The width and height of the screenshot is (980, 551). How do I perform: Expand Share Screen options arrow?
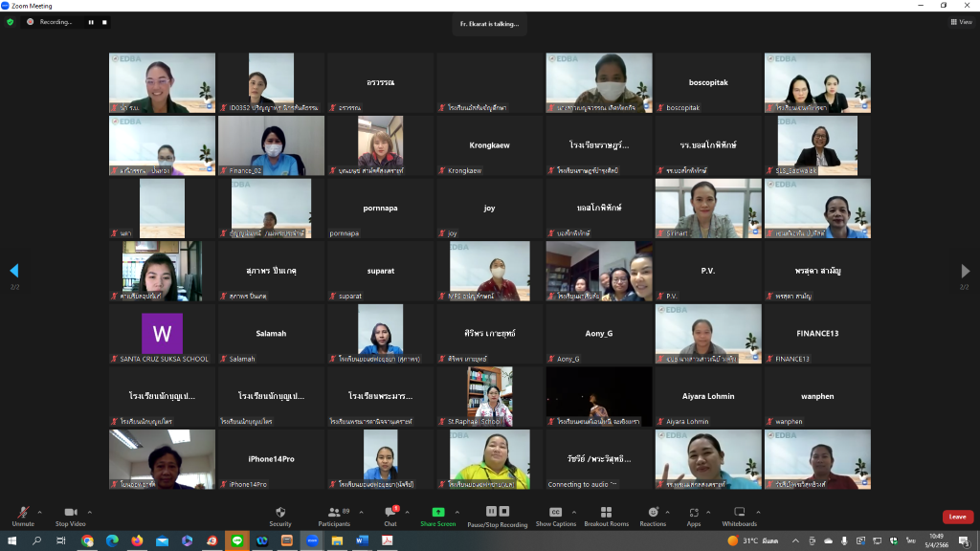pos(457,513)
